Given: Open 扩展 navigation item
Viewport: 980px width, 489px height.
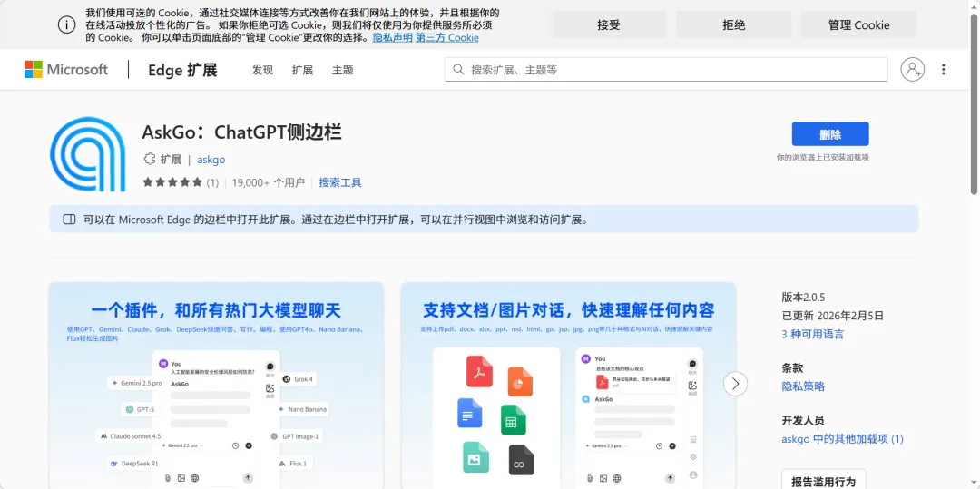Looking at the screenshot, I should (302, 70).
